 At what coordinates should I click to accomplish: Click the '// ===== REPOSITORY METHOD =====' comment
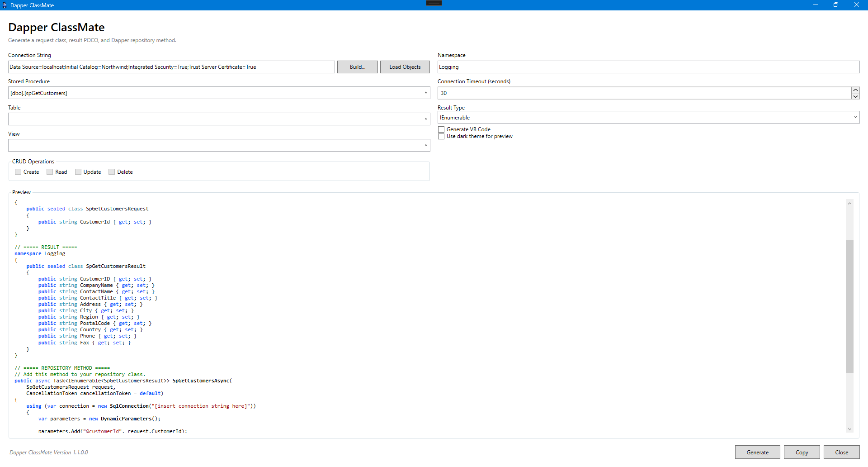[x=62, y=368]
